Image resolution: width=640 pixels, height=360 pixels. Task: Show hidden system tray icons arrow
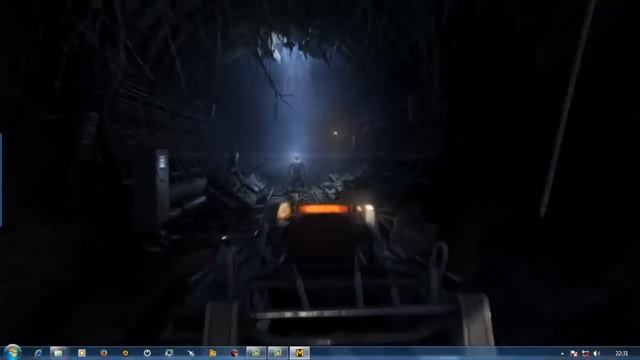click(x=562, y=353)
